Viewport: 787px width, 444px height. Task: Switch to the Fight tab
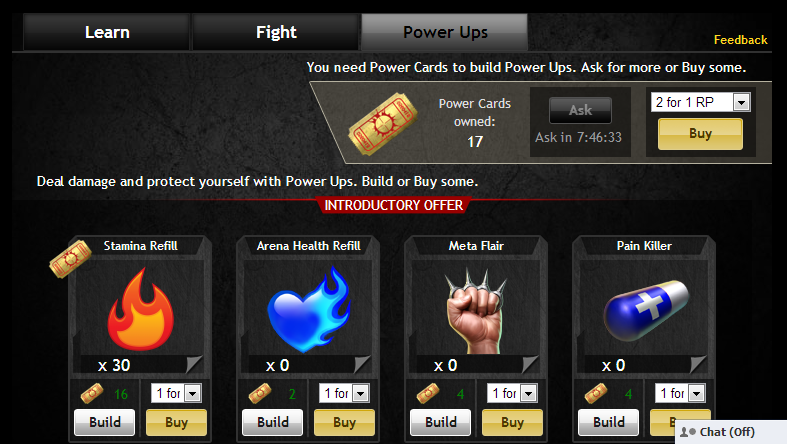click(x=276, y=32)
